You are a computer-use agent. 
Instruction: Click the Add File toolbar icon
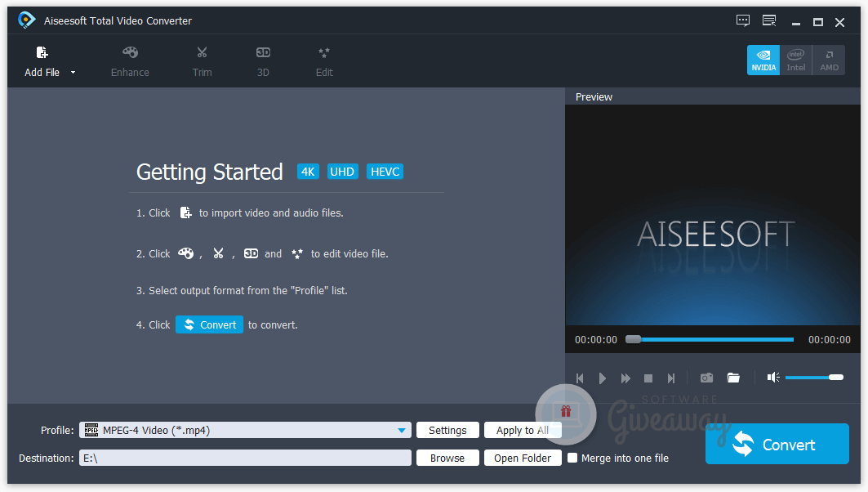click(42, 52)
